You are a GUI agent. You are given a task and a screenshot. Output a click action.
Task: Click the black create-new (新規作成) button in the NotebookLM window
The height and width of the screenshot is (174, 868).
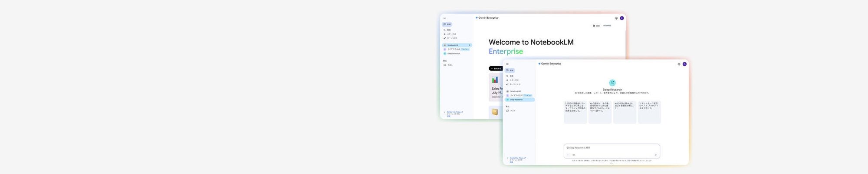point(496,68)
